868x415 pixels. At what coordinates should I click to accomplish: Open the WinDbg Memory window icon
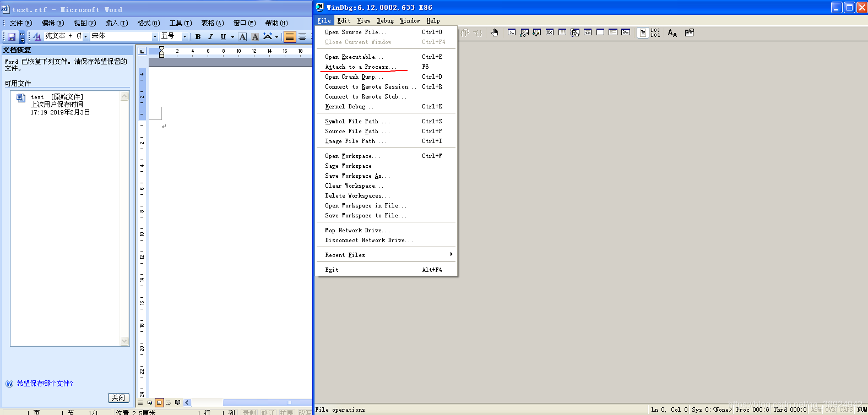click(x=562, y=32)
